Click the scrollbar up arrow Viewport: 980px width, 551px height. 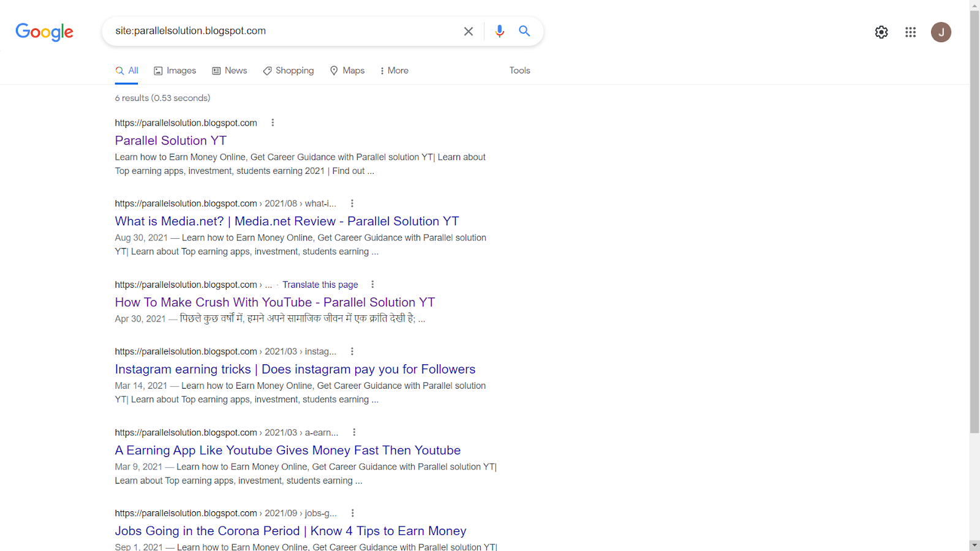point(974,5)
